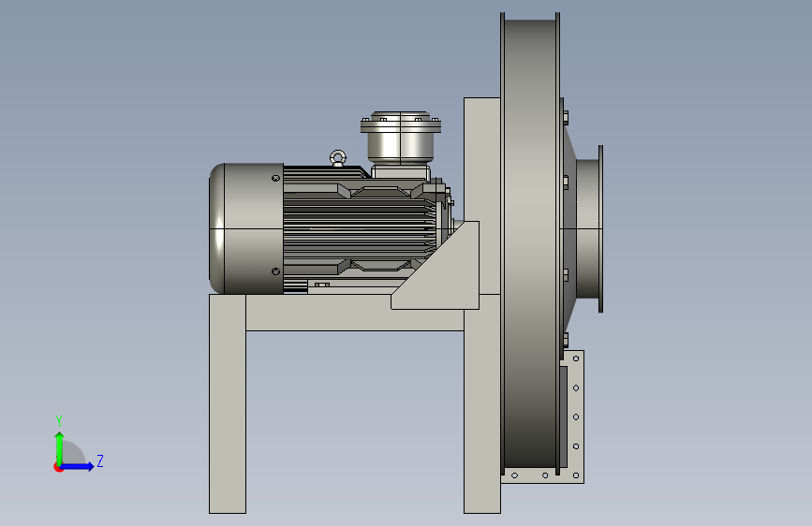
Task: Select the blower volute housing
Action: (x=530, y=243)
